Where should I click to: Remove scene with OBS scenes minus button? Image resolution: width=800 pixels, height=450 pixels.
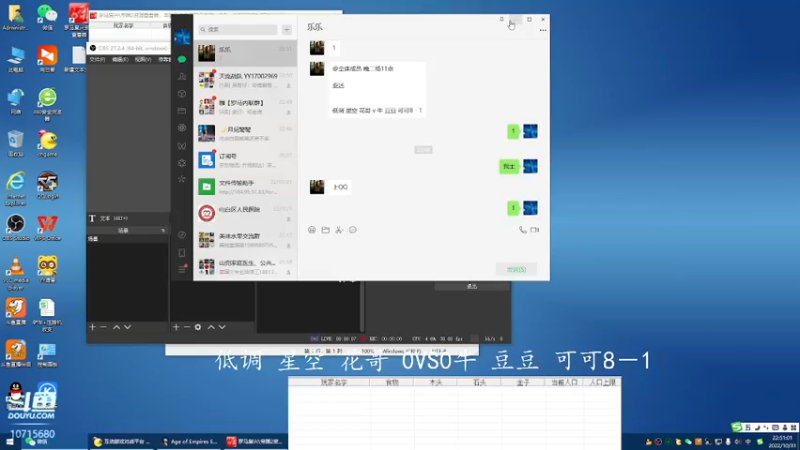[x=104, y=327]
